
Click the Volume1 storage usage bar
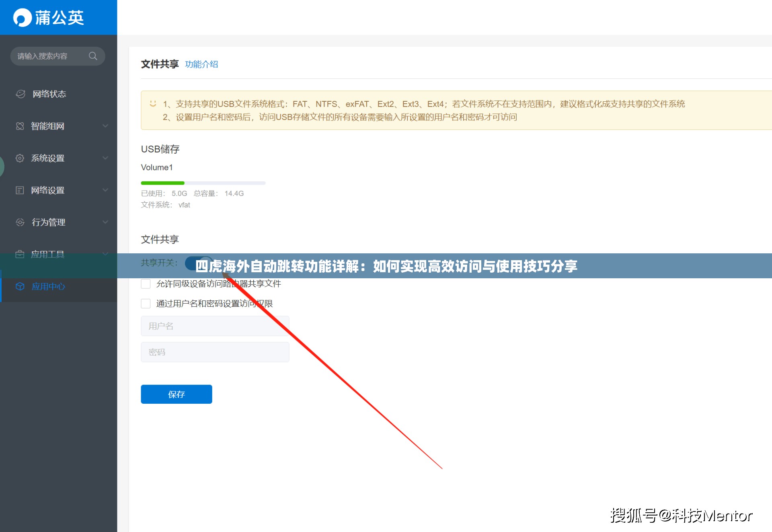click(x=203, y=183)
